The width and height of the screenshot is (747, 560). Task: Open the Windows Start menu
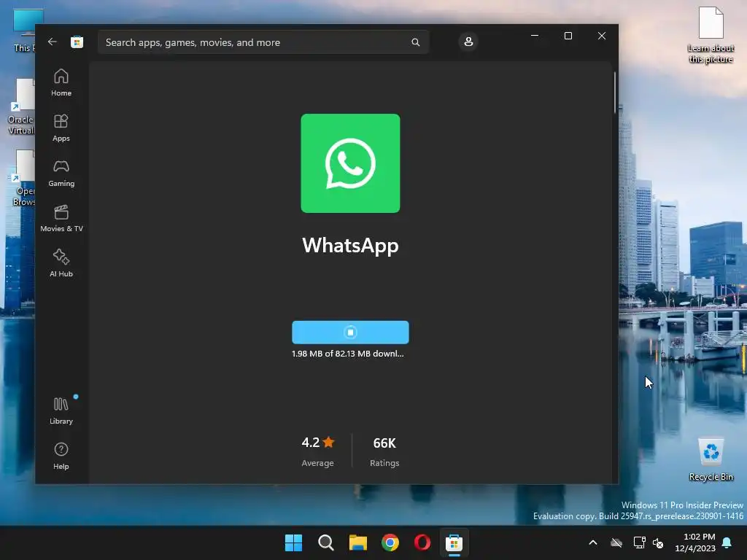[x=293, y=542]
